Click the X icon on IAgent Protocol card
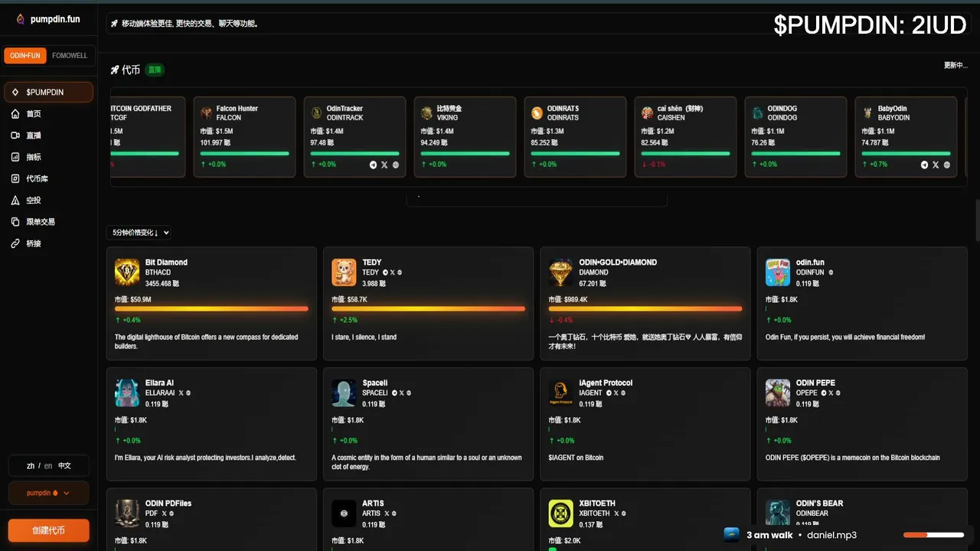Viewport: 980px width, 551px height. (x=616, y=393)
